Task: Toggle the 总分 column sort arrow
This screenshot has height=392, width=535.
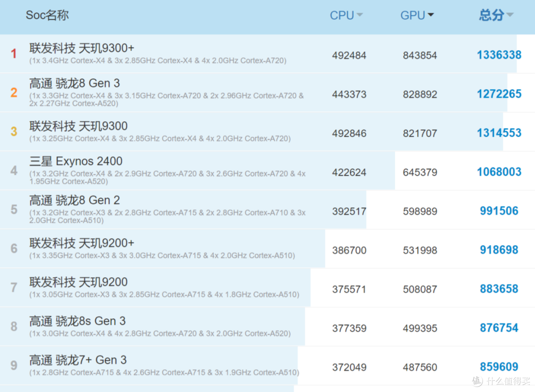Action: 510,15
